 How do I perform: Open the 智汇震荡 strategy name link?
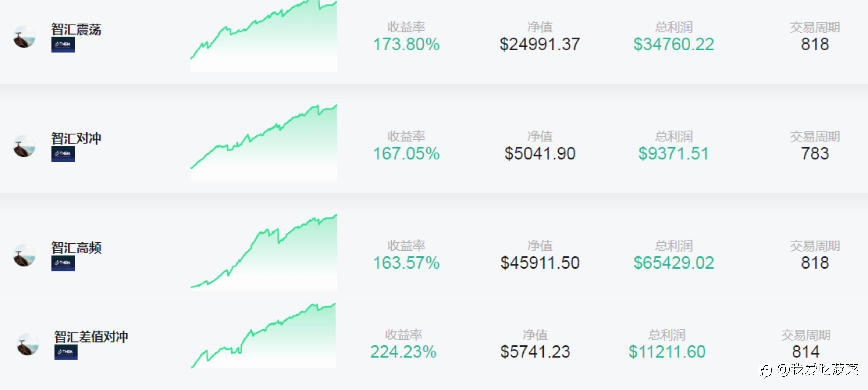click(76, 29)
